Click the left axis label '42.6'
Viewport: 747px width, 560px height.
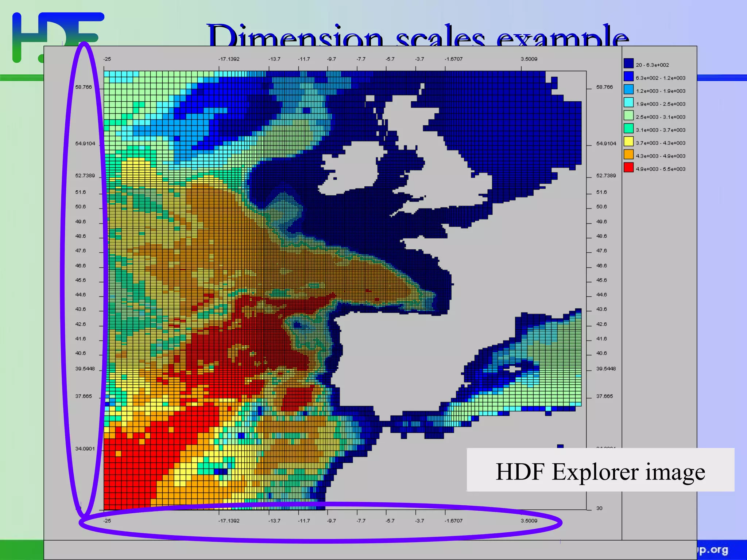point(81,324)
